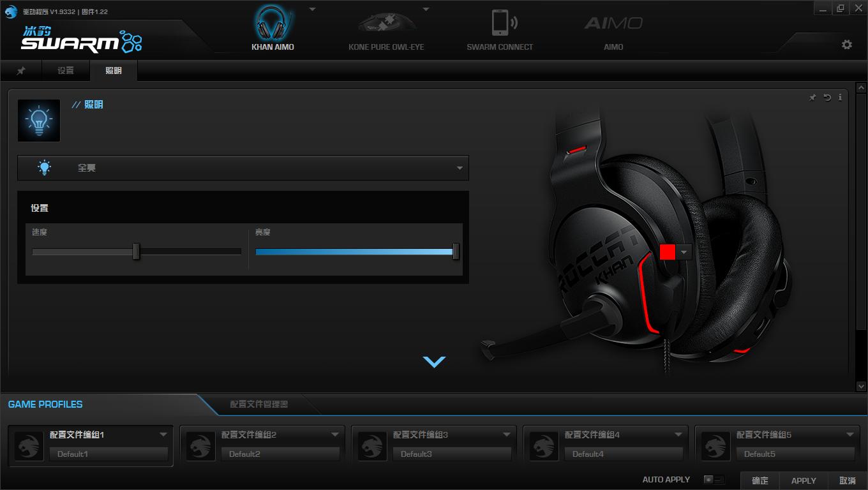Screen dimensions: 868x490
Task: Open the headset color picker dropdown arrow
Action: click(684, 252)
